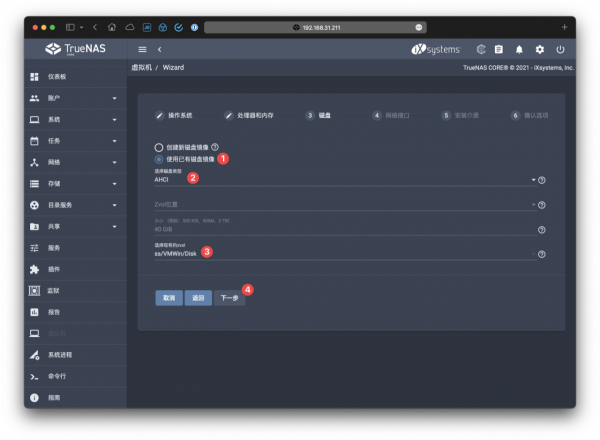The image size is (600, 440).
Task: Select wizard step 4 网络接口
Action: [x=391, y=116]
